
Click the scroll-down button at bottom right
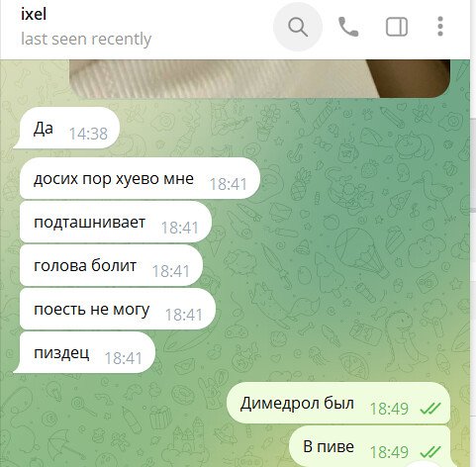pos(424,464)
